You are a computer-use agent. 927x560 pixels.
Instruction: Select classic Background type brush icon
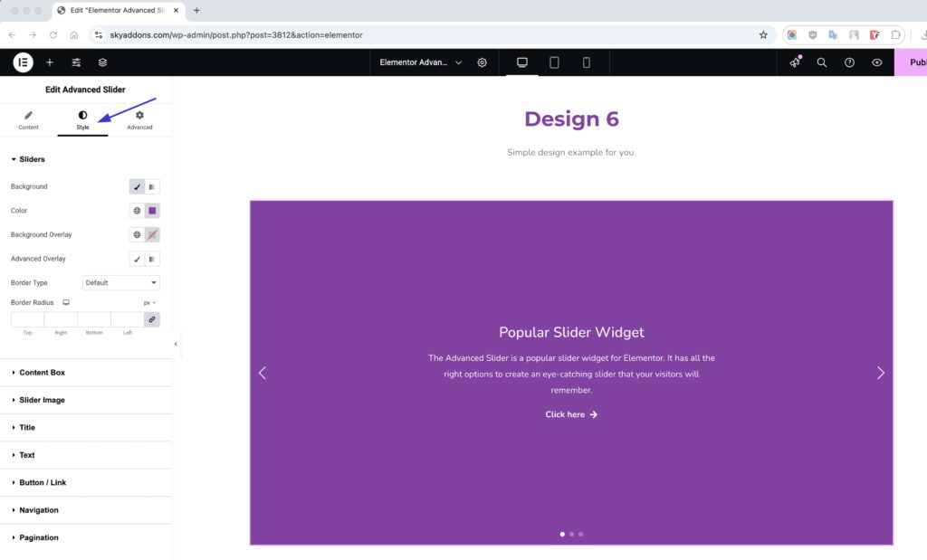coord(137,186)
